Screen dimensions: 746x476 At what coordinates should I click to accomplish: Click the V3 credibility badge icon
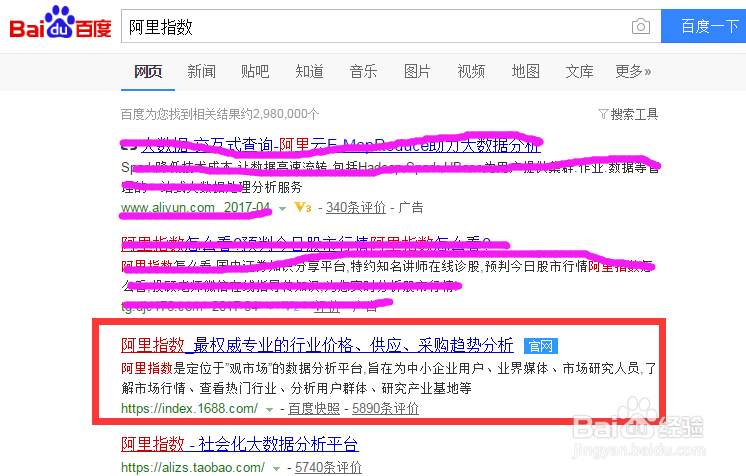click(303, 208)
